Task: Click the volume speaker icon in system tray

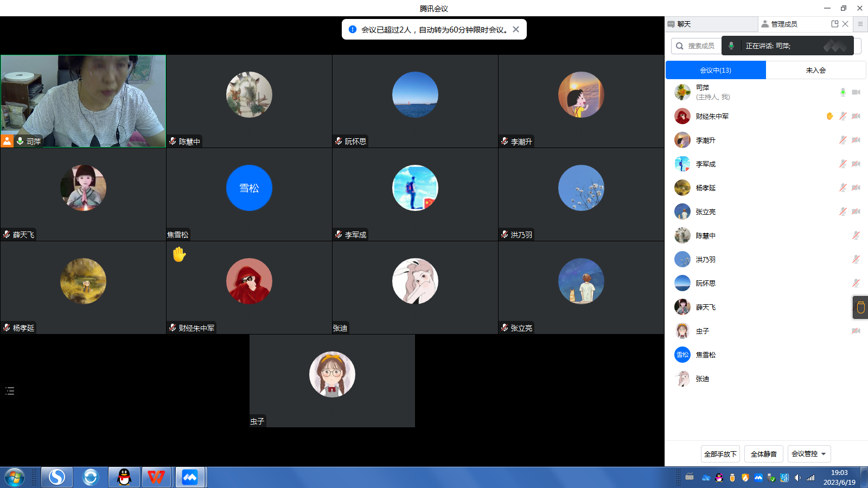Action: [x=797, y=478]
